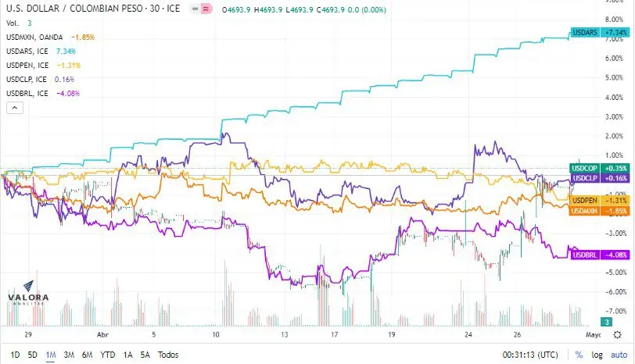Select the USDMXN, OANDA legend entry

(34, 37)
